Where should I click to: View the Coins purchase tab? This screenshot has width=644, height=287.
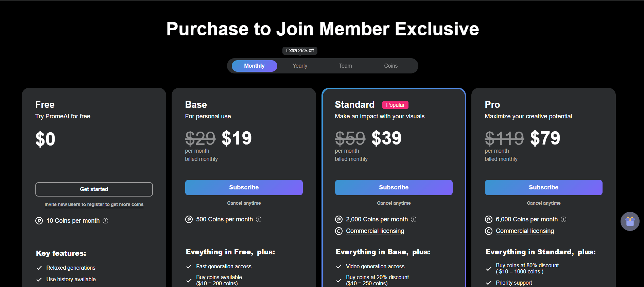(390, 66)
